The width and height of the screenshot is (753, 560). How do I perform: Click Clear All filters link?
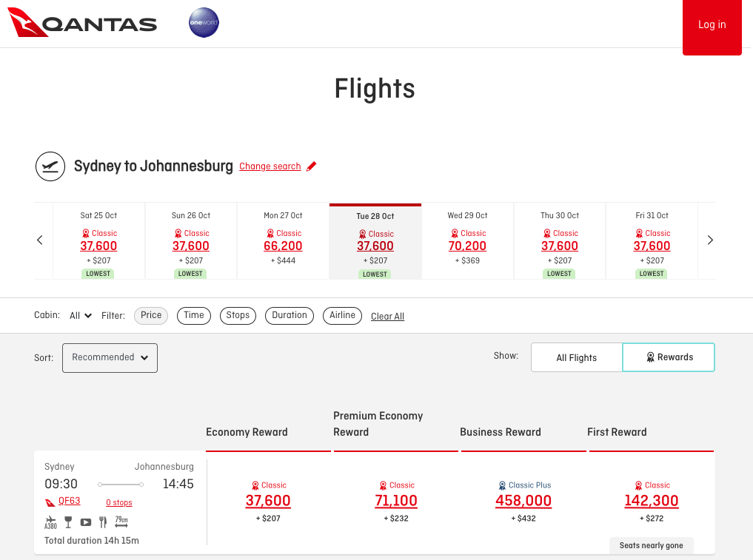(x=387, y=316)
